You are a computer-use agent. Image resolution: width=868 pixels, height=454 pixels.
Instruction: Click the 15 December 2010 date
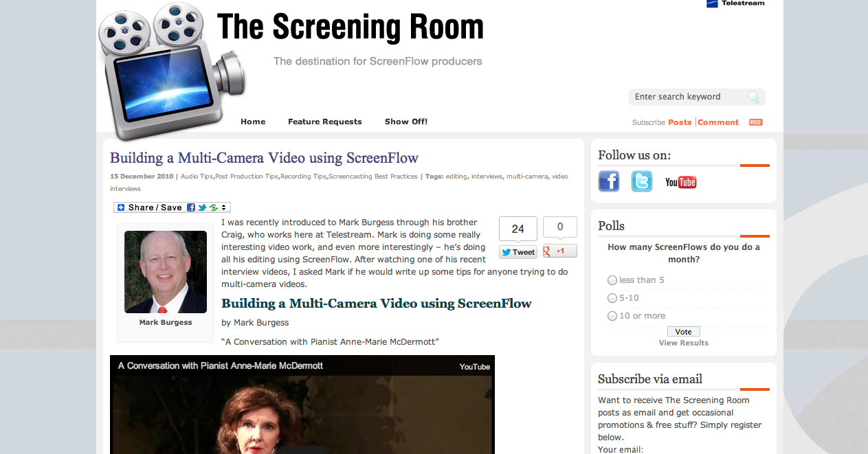coord(142,177)
